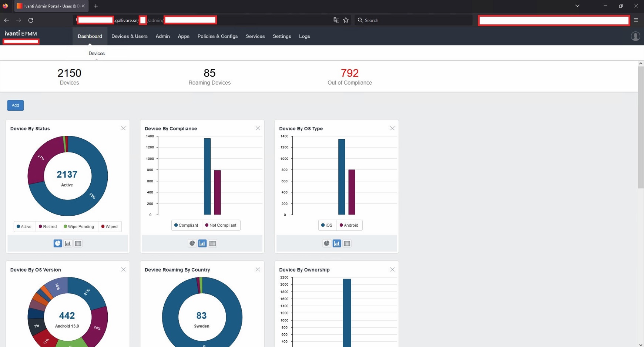Viewport: 644px width, 347px height.
Task: Switch Device By Compliance to pie chart view
Action: point(192,243)
